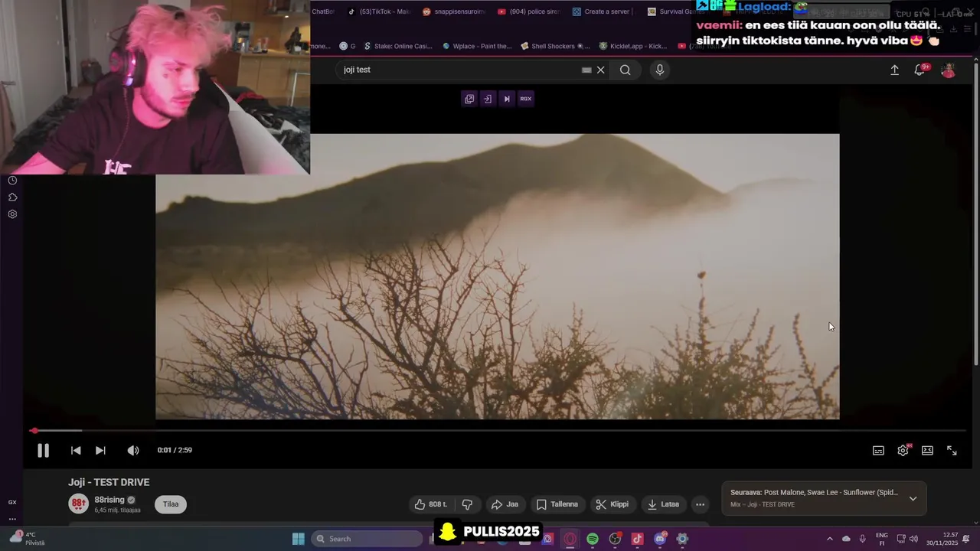Click the 'joji test' search field

pos(459,70)
